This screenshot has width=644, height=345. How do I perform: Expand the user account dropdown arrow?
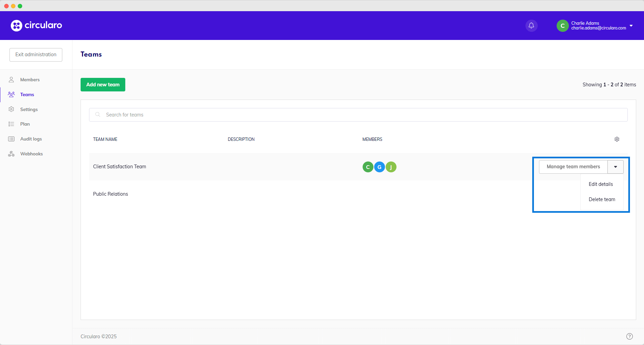click(x=631, y=26)
